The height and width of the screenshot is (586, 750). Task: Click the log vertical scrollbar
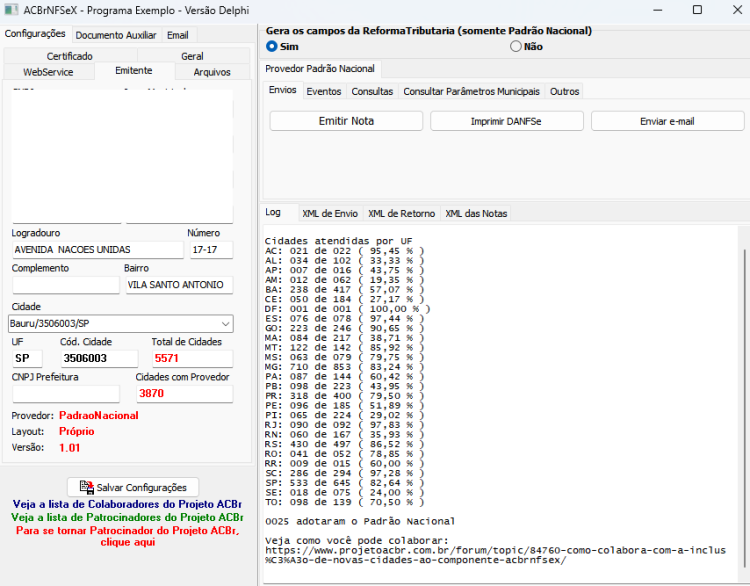pyautogui.click(x=744, y=407)
